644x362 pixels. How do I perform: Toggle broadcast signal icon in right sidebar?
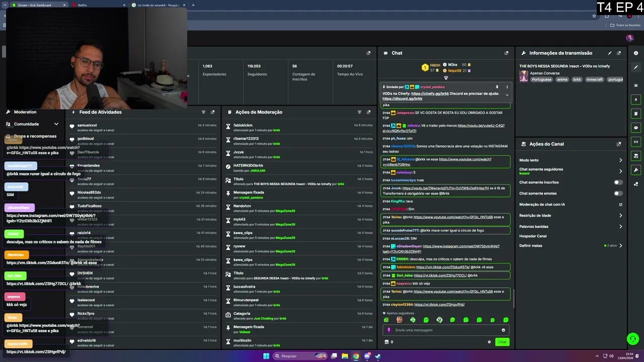tap(636, 142)
